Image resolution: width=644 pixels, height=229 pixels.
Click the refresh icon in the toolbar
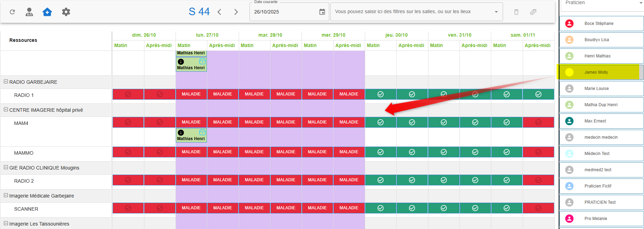click(12, 12)
